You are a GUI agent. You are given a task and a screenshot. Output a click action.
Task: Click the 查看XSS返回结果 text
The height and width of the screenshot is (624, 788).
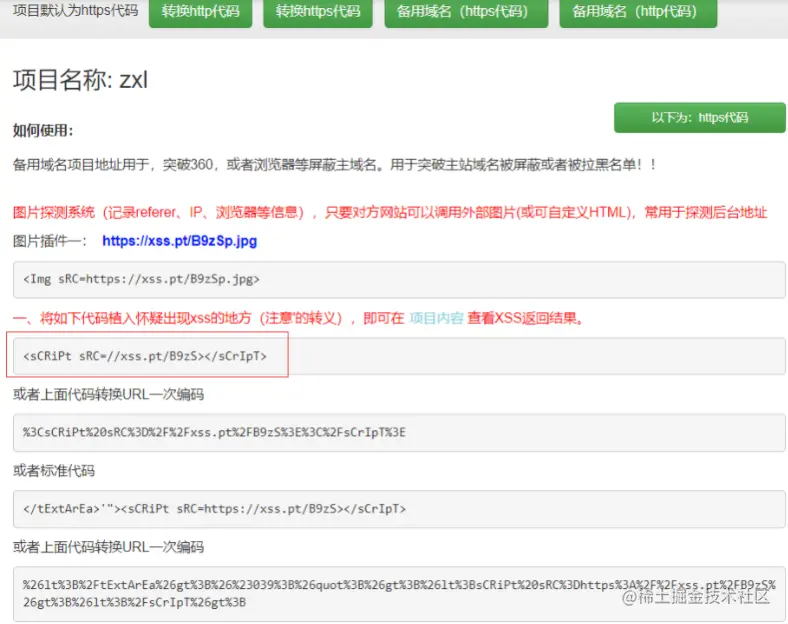[526, 318]
